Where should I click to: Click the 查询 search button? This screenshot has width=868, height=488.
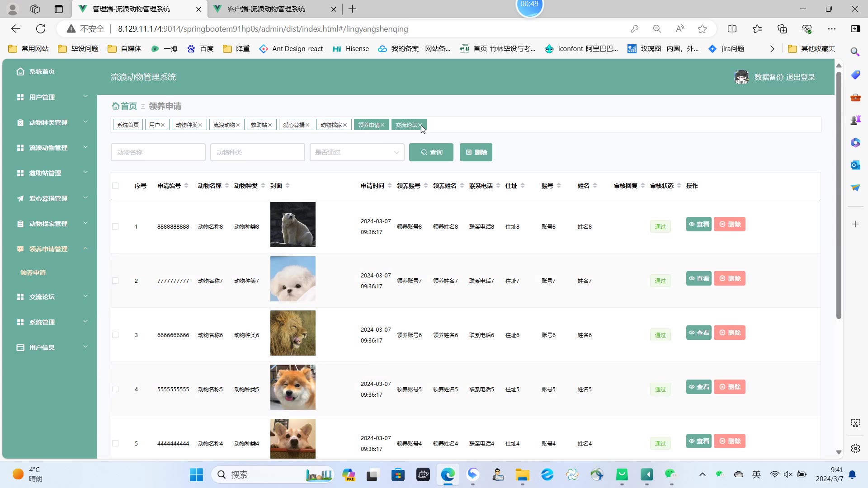pos(431,152)
